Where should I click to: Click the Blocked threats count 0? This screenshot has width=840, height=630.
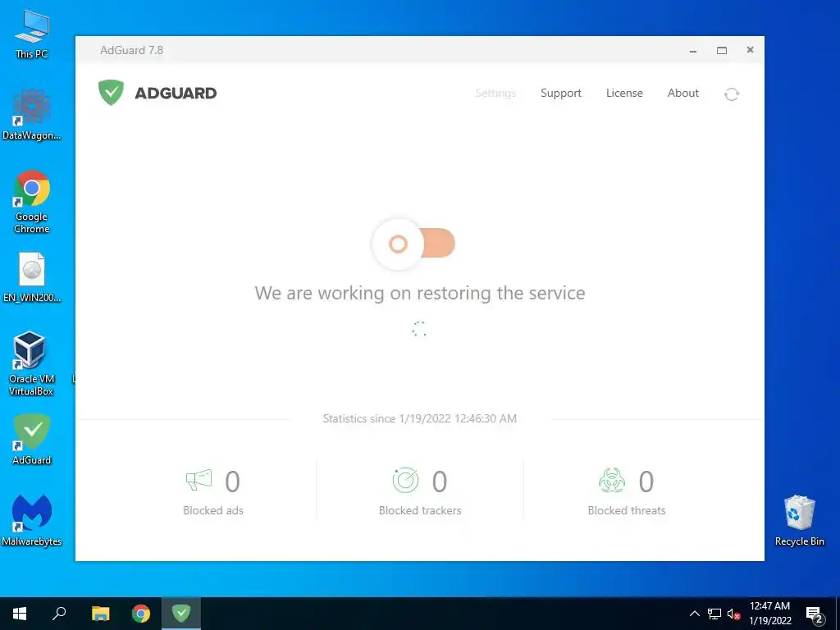click(x=646, y=481)
